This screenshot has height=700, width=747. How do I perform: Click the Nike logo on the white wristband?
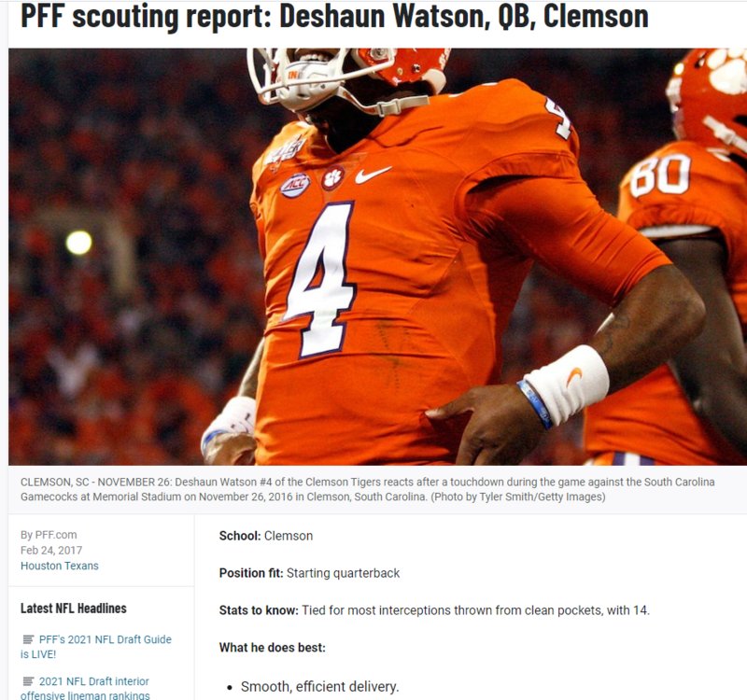coord(574,376)
